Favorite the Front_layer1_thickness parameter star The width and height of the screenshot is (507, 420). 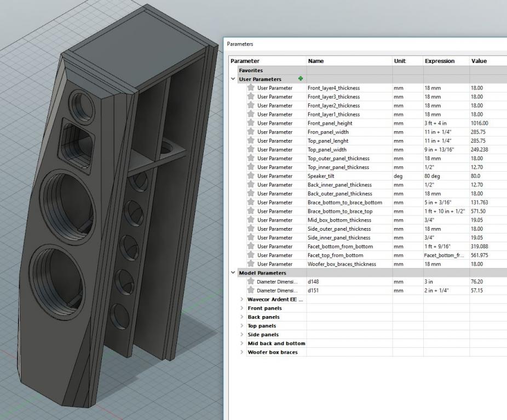click(x=251, y=114)
